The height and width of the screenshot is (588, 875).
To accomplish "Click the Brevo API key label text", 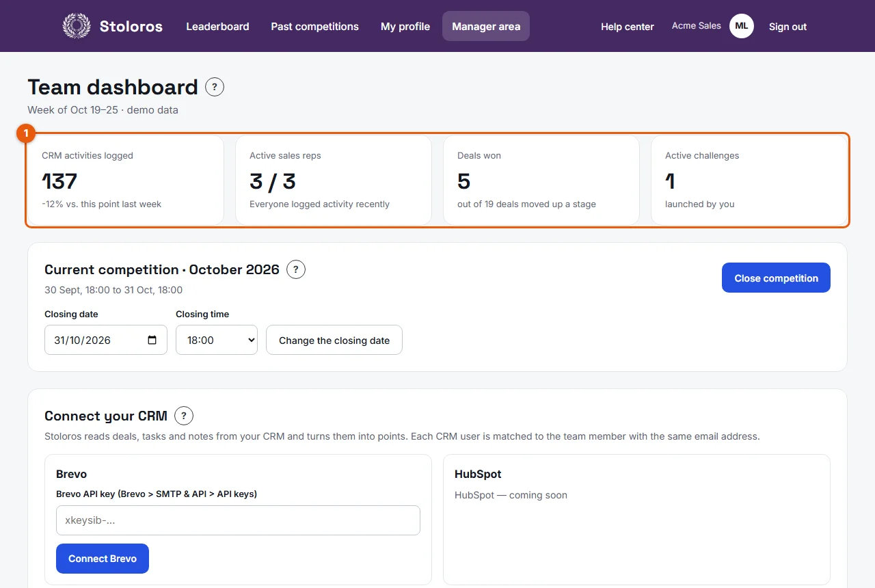I will pyautogui.click(x=157, y=494).
